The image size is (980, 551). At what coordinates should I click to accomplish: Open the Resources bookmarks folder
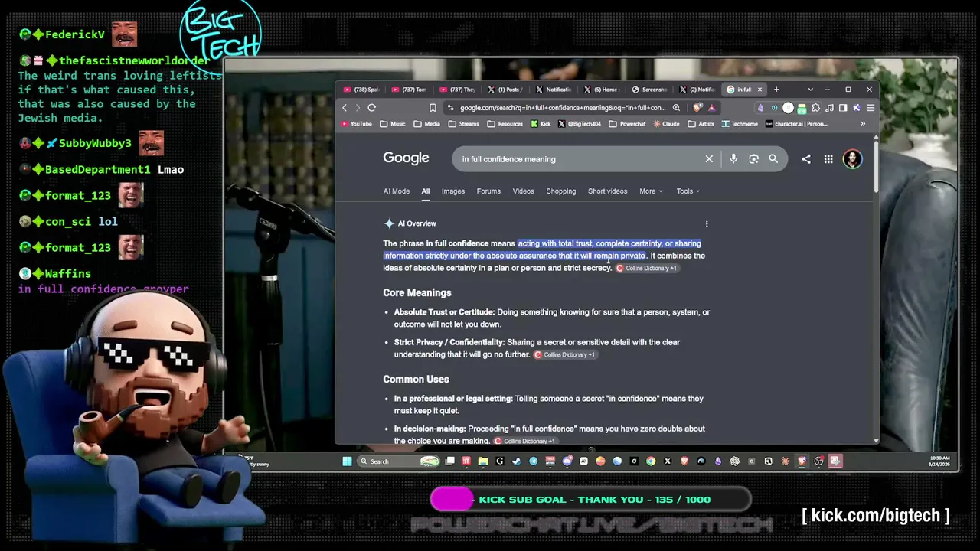[505, 124]
